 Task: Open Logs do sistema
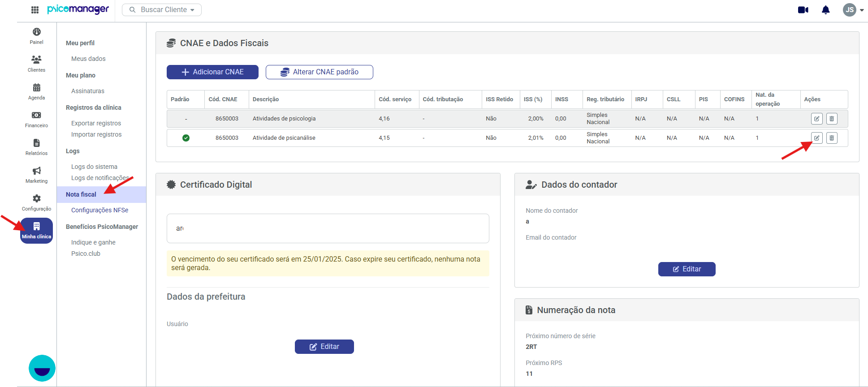click(94, 167)
